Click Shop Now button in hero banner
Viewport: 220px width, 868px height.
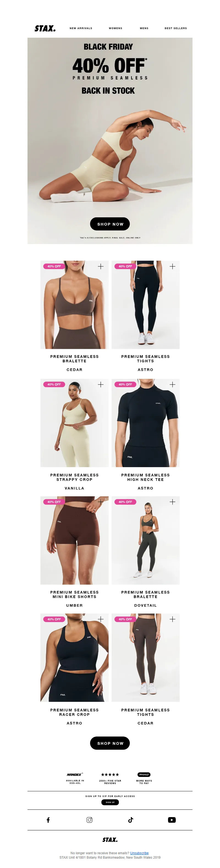coord(110,224)
